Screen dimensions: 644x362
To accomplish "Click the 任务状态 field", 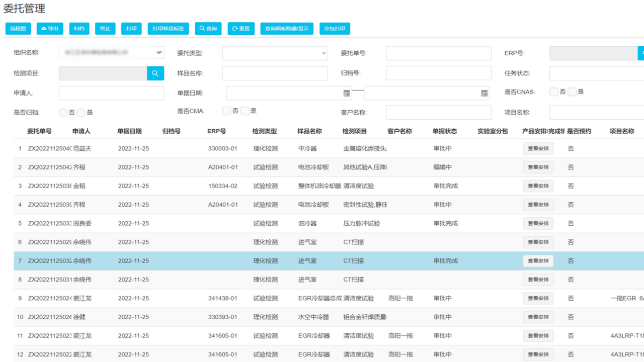I will pos(597,73).
